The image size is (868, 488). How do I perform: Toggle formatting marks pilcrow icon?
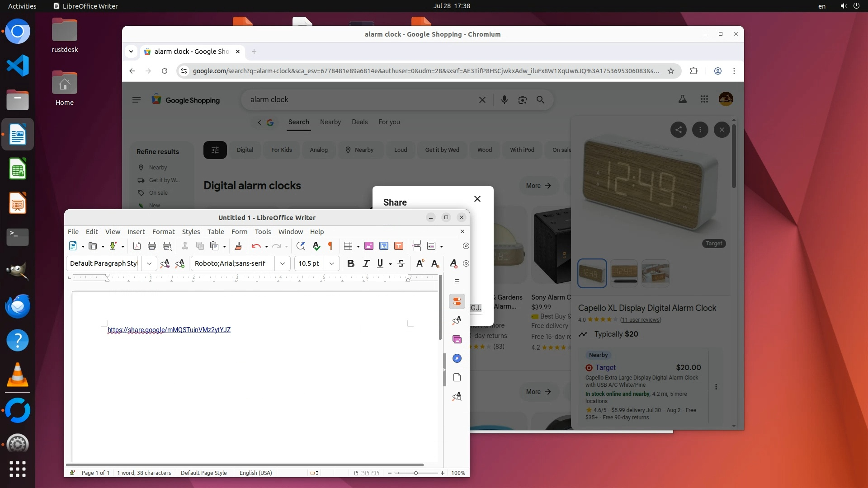(x=330, y=246)
